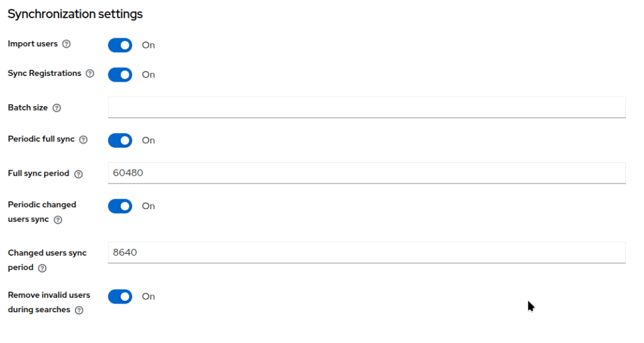
Task: Click the Batch size input field
Action: coord(367,107)
